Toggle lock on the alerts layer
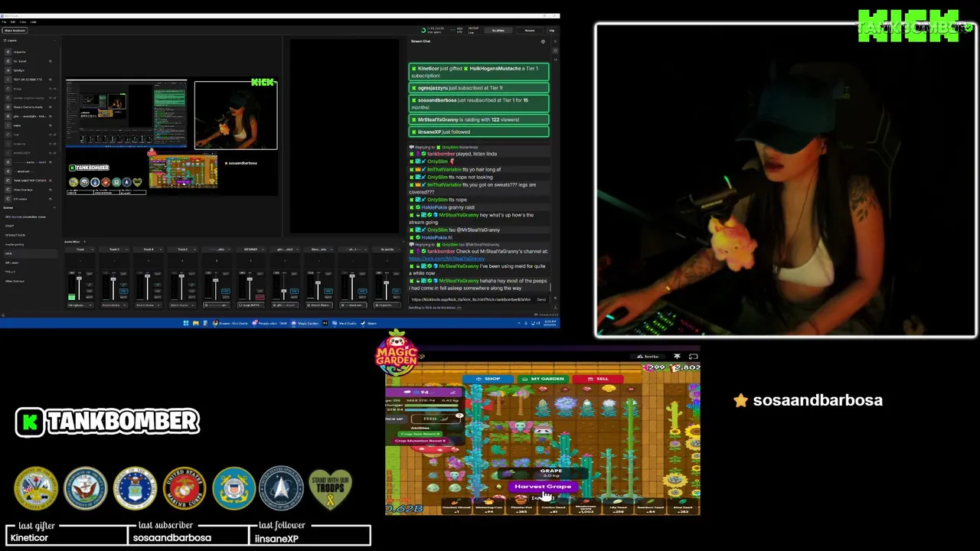The image size is (980, 551). tap(51, 125)
